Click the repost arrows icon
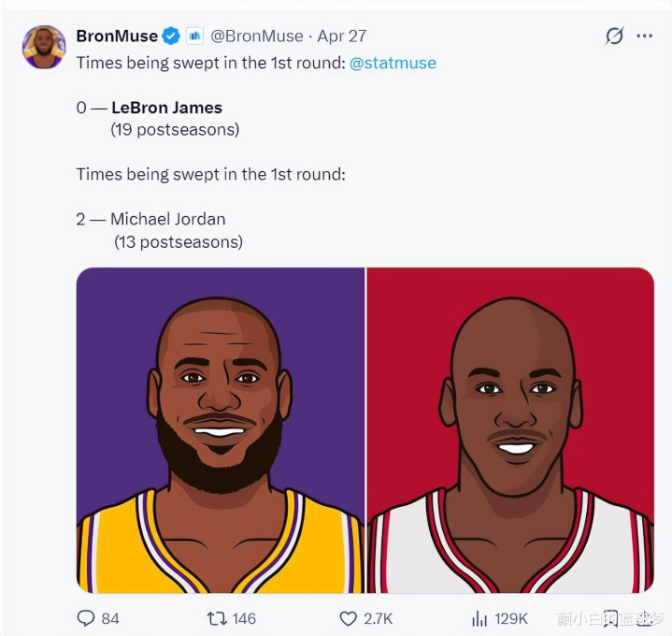This screenshot has width=672, height=636. tap(214, 618)
